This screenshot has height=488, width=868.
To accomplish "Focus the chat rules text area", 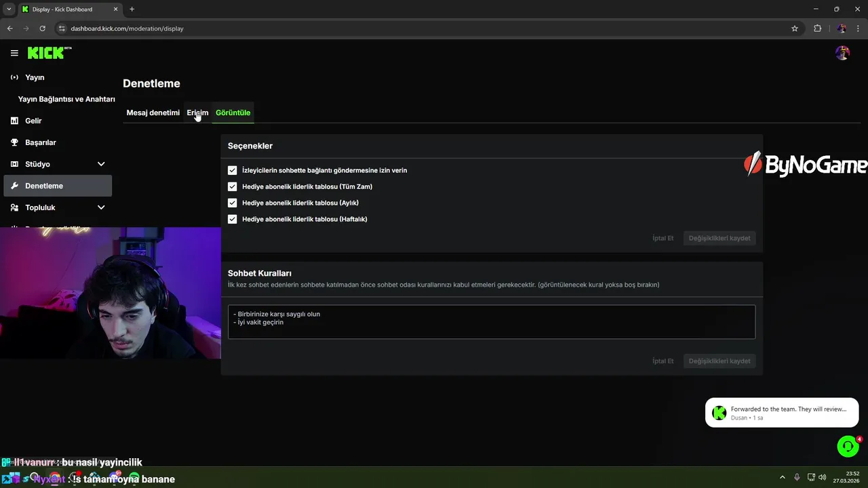I will 492,322.
